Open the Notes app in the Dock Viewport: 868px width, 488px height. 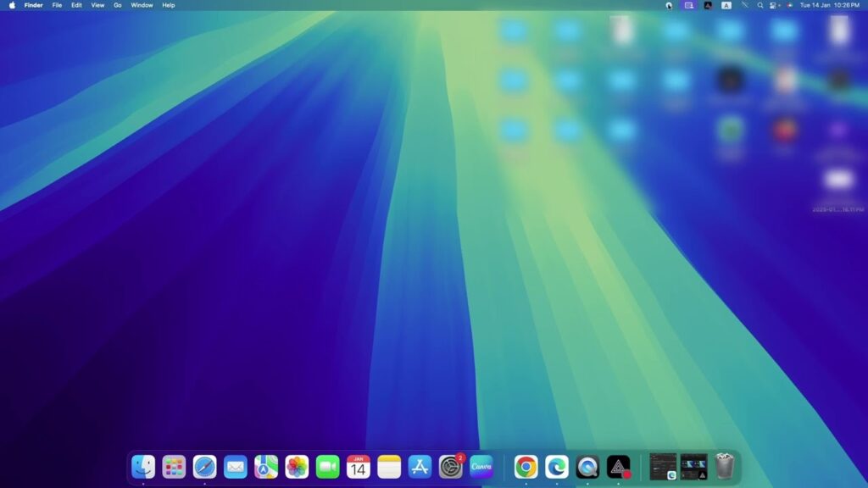(x=389, y=467)
